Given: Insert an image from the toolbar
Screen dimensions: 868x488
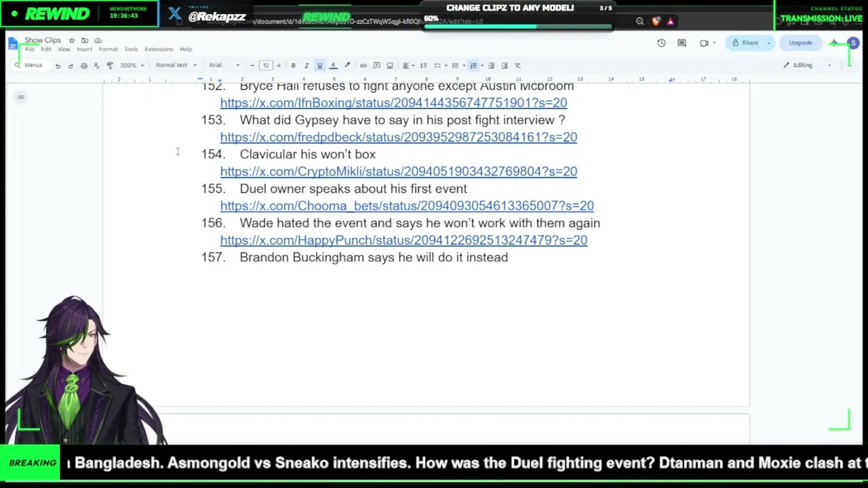Looking at the screenshot, I should click(x=390, y=66).
